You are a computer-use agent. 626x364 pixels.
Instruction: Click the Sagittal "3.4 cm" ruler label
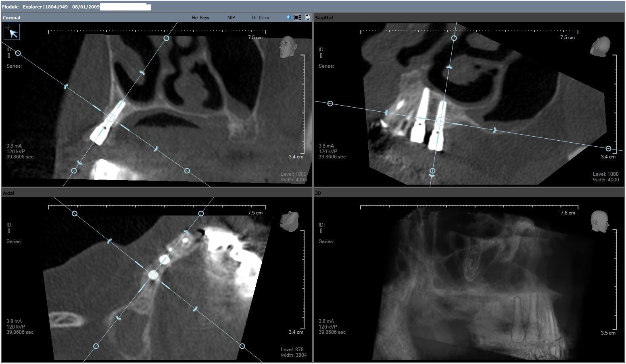coord(608,157)
